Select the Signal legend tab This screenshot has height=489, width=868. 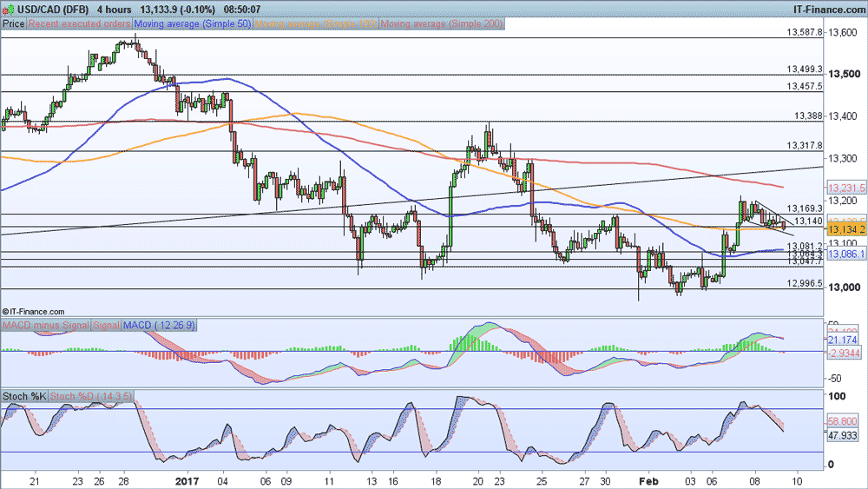click(x=106, y=325)
